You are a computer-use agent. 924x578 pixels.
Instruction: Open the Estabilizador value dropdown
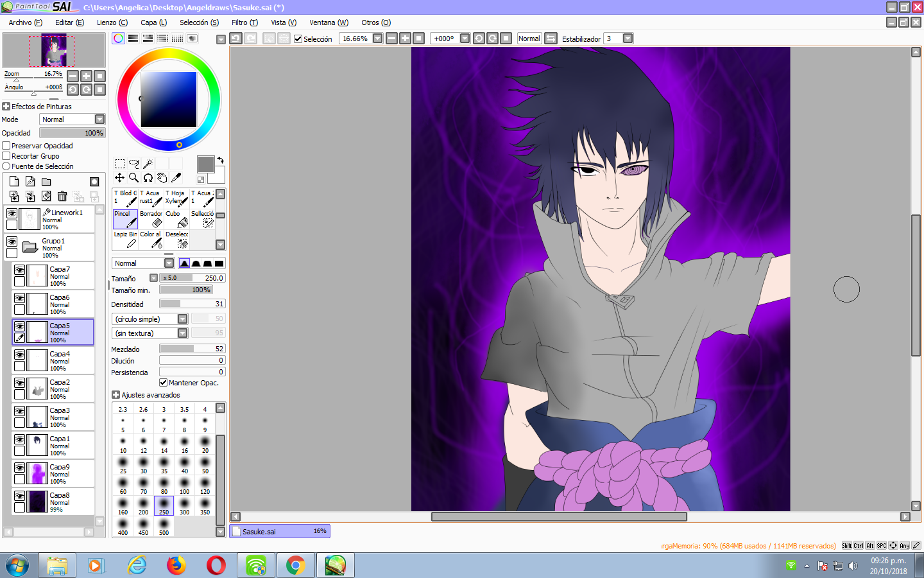628,39
